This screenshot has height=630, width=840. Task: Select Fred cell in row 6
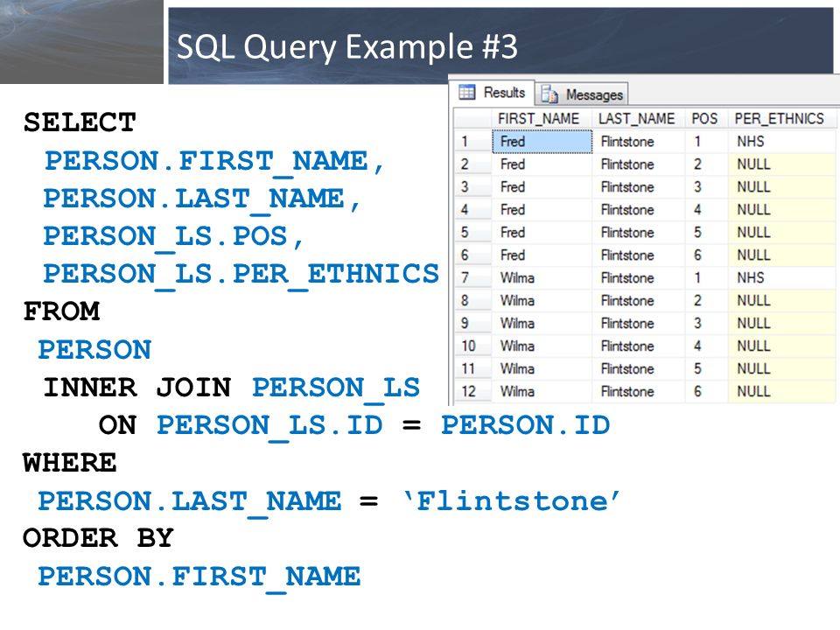pyautogui.click(x=542, y=255)
